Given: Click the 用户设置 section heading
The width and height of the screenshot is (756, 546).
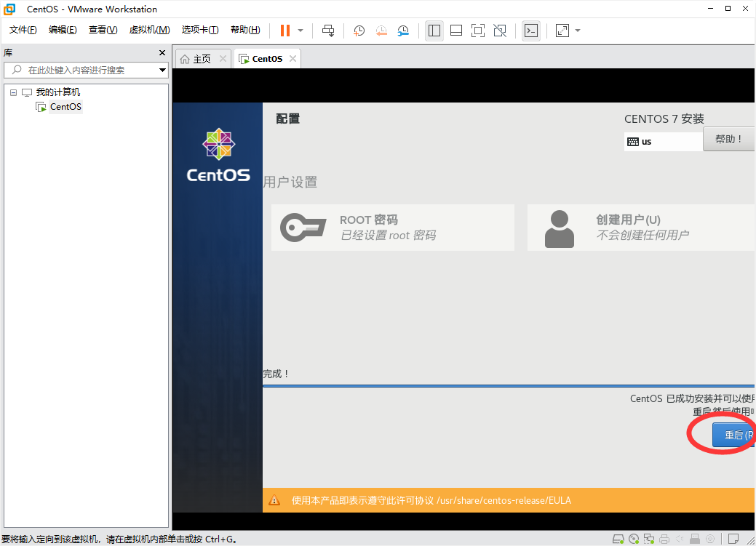Looking at the screenshot, I should [290, 182].
